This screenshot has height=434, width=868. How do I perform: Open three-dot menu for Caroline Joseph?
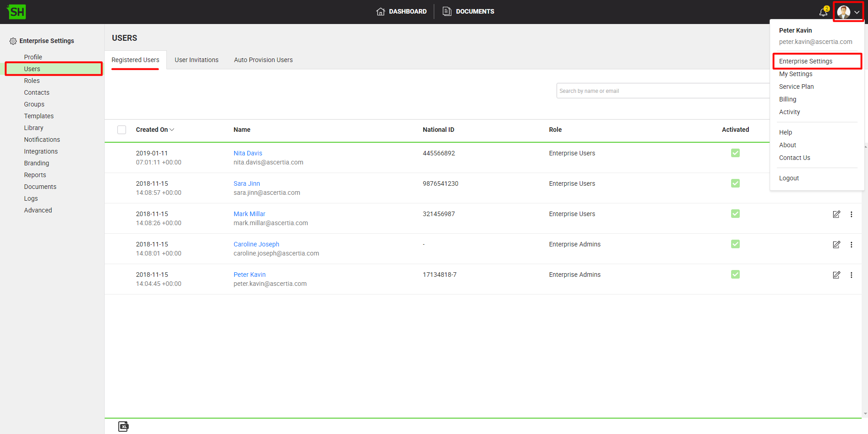(x=851, y=245)
